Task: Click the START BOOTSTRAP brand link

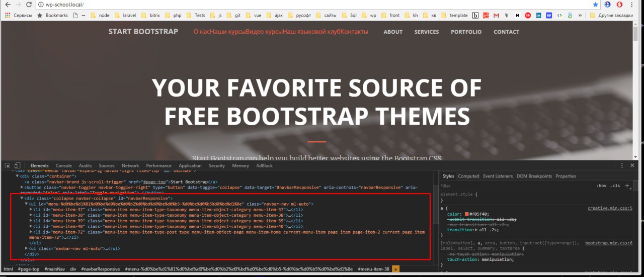Action: [143, 32]
